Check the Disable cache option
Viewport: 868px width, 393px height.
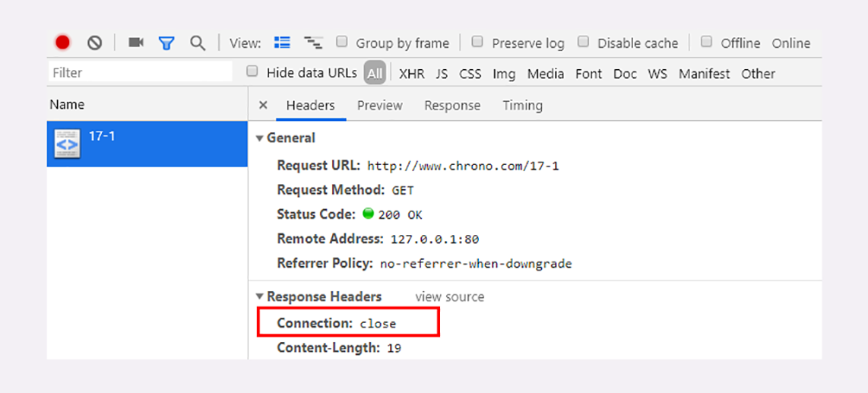click(x=583, y=42)
